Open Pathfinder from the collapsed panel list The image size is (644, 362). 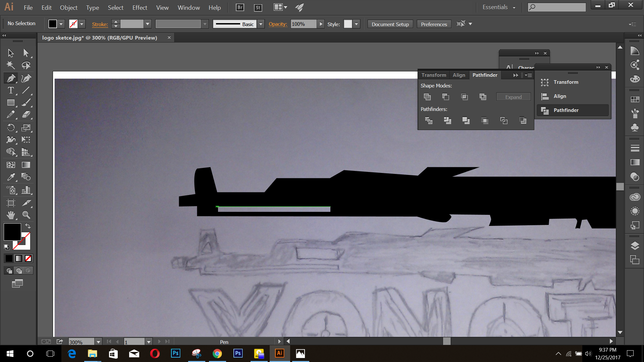[573, 110]
